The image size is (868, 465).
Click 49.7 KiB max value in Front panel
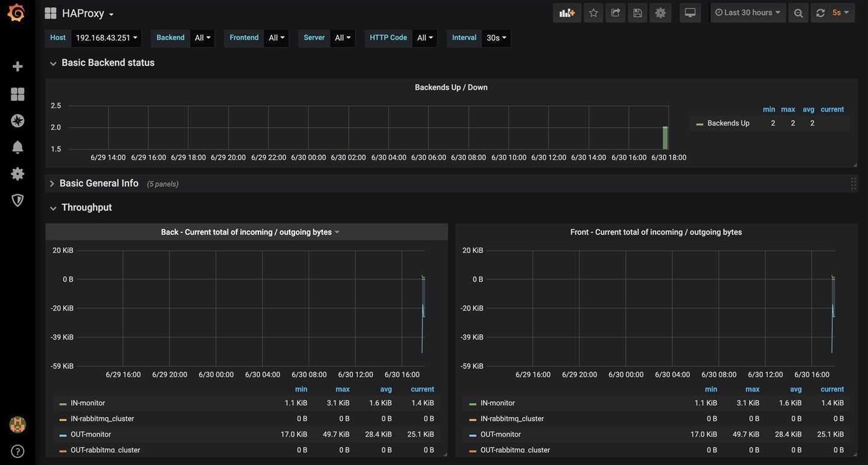pos(746,435)
